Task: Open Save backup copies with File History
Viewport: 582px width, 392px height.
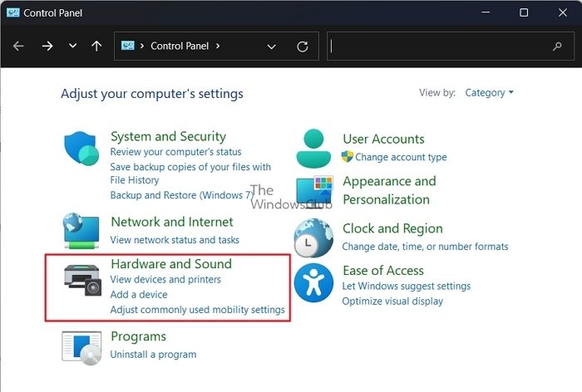Action: click(x=190, y=174)
